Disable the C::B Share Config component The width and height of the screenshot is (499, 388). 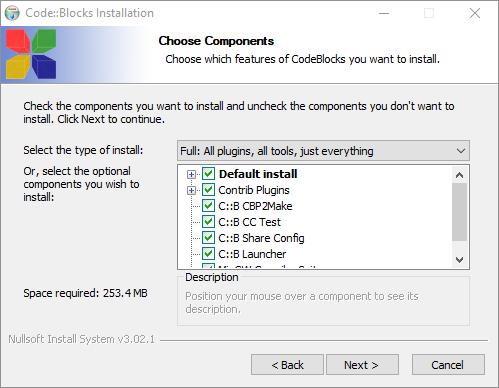209,238
